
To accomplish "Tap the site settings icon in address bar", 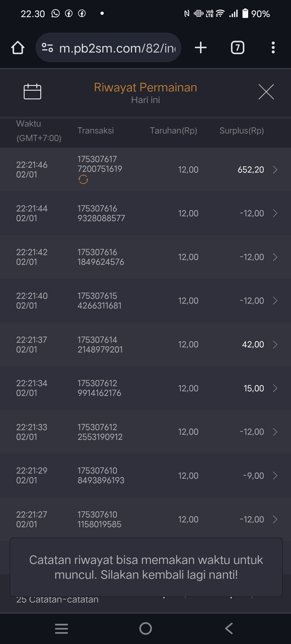I will pyautogui.click(x=47, y=48).
